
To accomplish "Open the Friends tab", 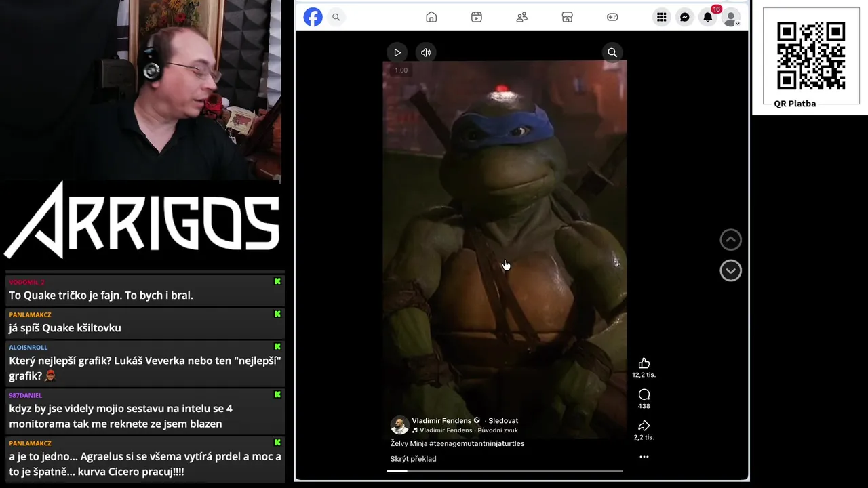I will tap(522, 17).
